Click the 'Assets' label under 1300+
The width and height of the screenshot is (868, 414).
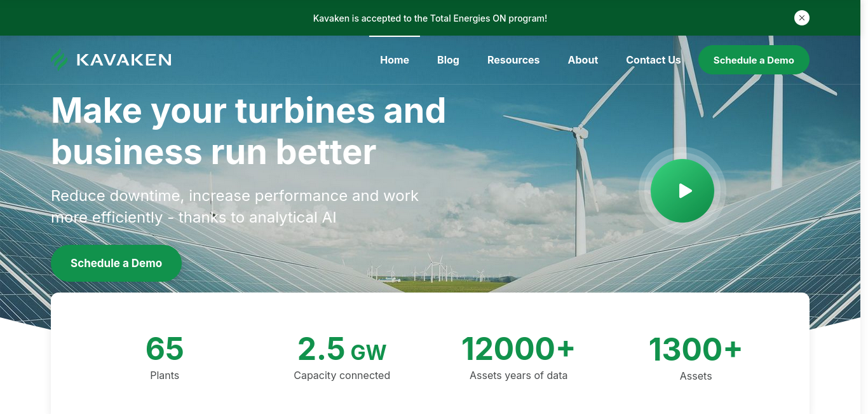pyautogui.click(x=696, y=376)
